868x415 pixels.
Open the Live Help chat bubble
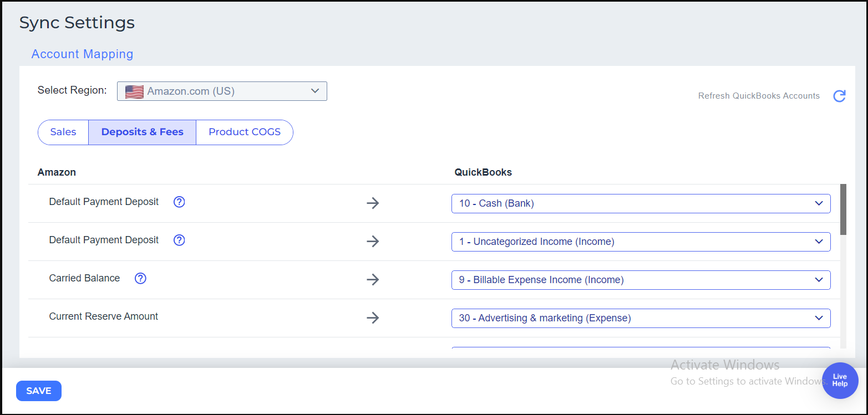[840, 381]
